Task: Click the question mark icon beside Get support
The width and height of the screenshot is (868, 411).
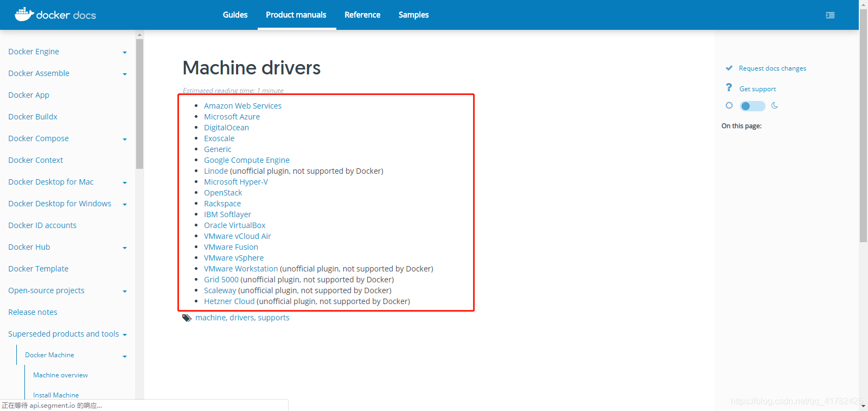Action: pos(729,88)
